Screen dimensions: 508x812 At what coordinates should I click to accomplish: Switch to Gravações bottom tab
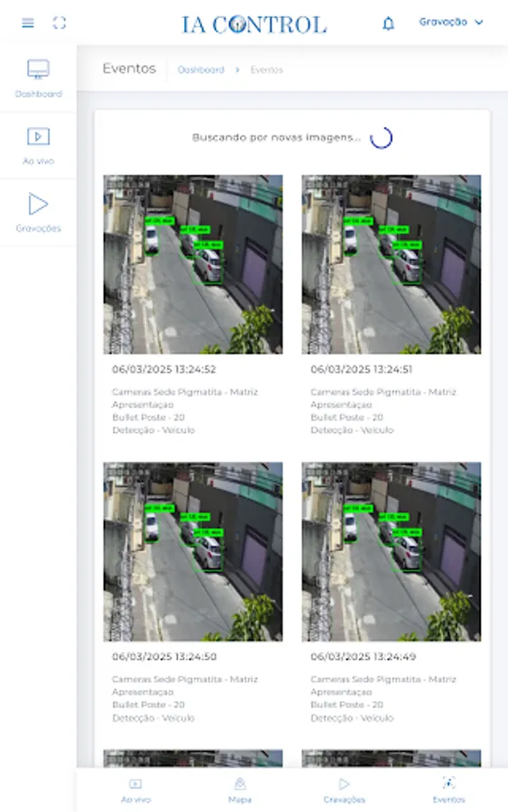[x=345, y=790]
